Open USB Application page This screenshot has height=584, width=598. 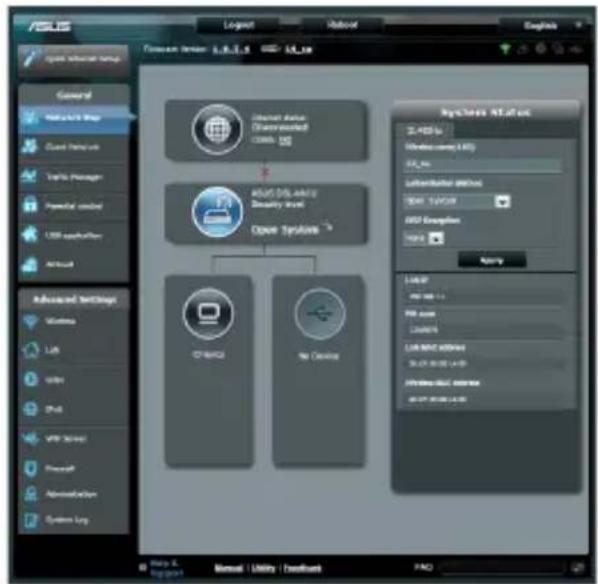point(73,235)
